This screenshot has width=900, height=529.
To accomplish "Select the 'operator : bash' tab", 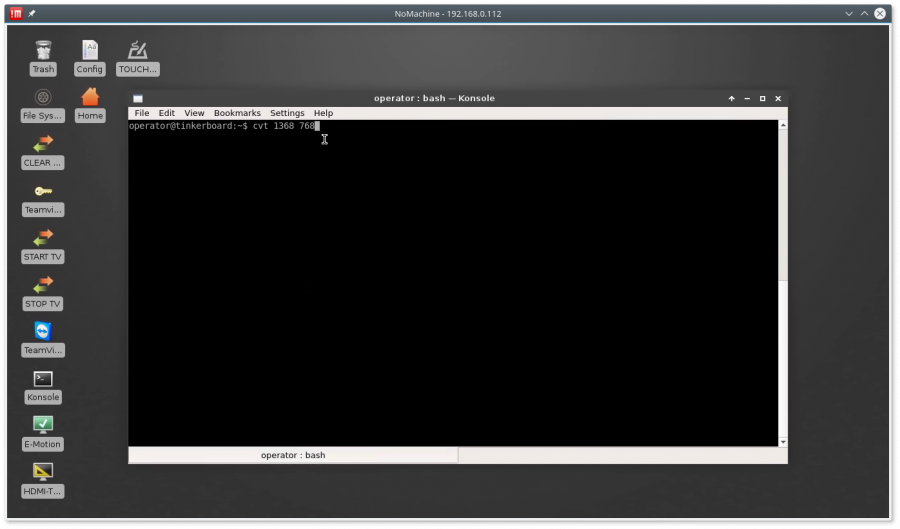I will click(293, 455).
